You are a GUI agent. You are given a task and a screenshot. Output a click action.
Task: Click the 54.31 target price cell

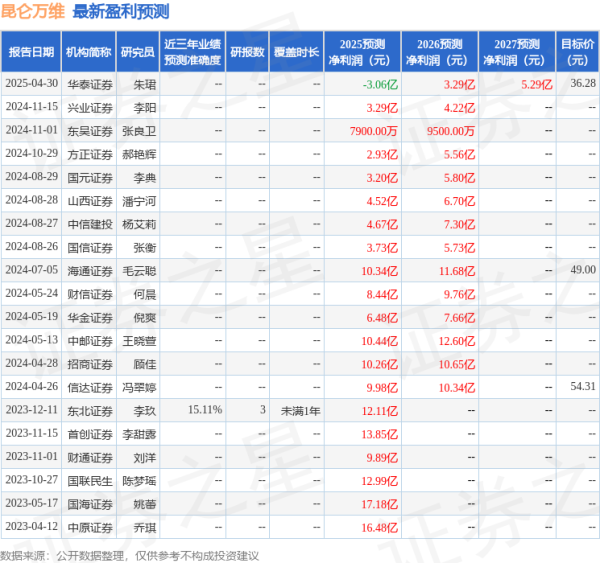pyautogui.click(x=582, y=386)
